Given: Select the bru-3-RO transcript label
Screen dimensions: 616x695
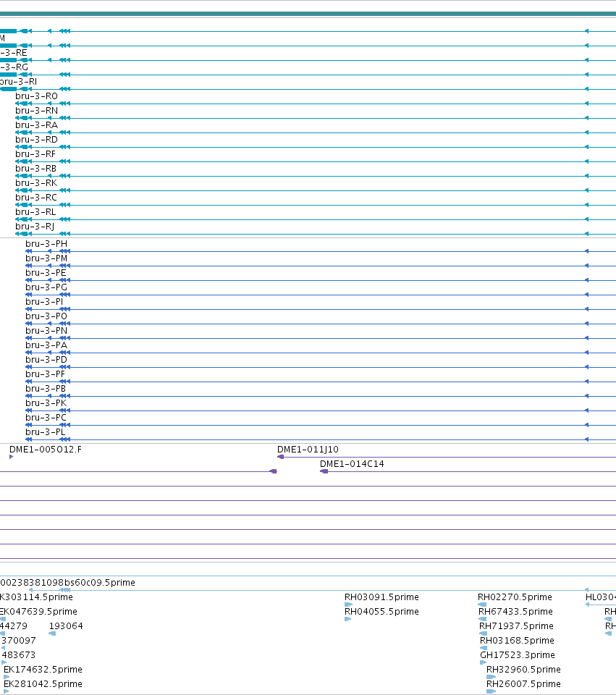Looking at the screenshot, I should point(36,96).
